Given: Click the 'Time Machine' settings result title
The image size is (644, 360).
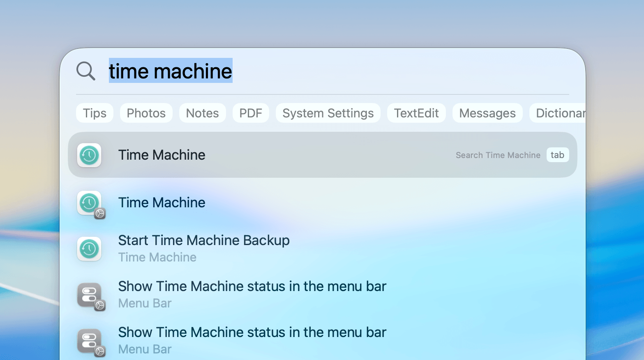Looking at the screenshot, I should pyautogui.click(x=162, y=203).
